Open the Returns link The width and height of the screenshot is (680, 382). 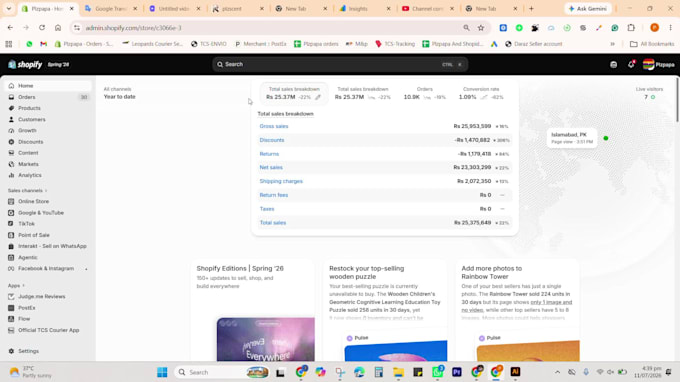tap(269, 154)
